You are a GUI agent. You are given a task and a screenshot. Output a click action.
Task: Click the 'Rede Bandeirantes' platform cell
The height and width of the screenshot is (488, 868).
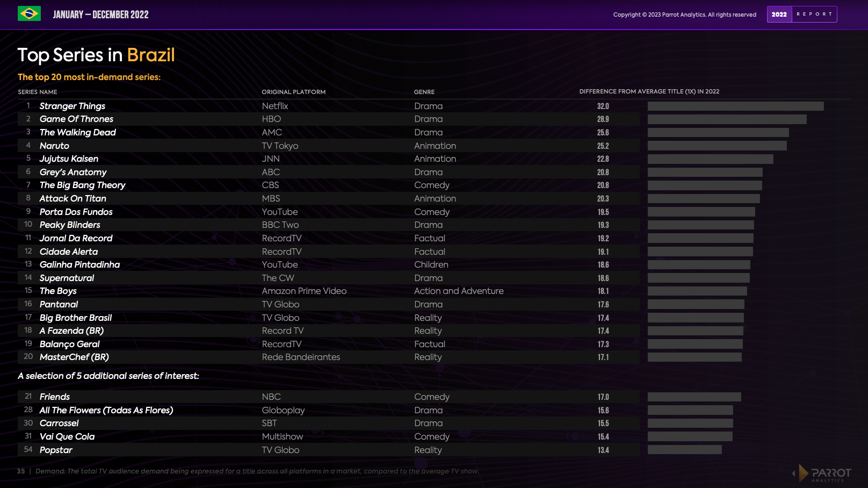pos(301,357)
